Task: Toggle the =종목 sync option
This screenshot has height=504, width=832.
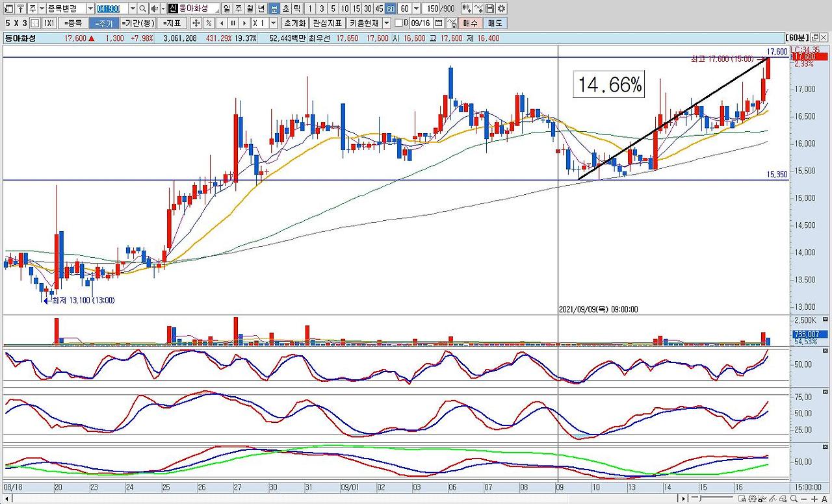Action: pyautogui.click(x=74, y=23)
